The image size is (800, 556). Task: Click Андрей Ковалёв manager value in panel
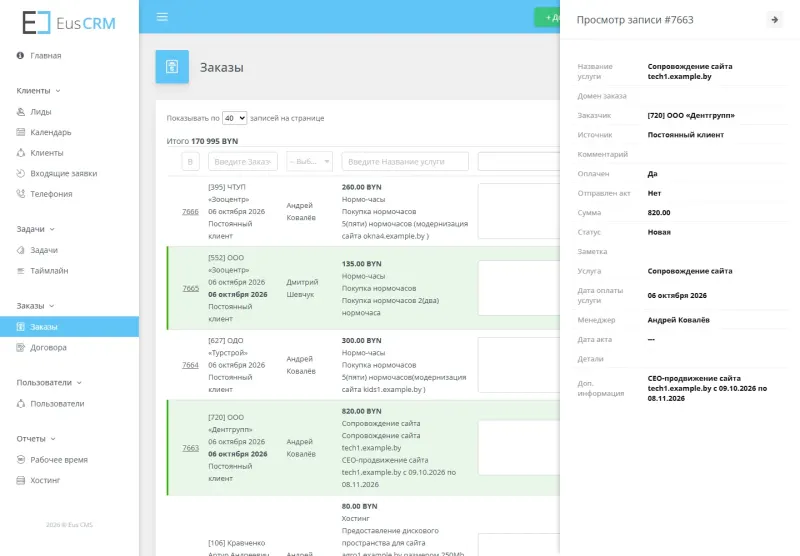pos(678,320)
